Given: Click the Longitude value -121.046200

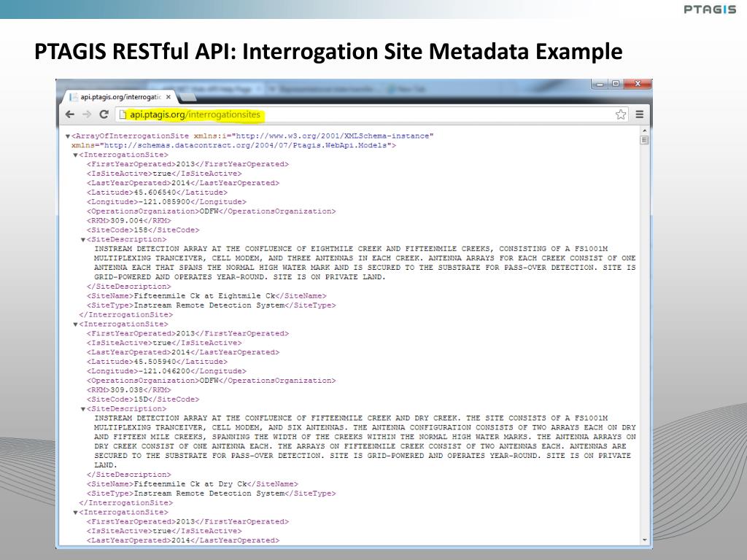Looking at the screenshot, I should pos(164,371).
